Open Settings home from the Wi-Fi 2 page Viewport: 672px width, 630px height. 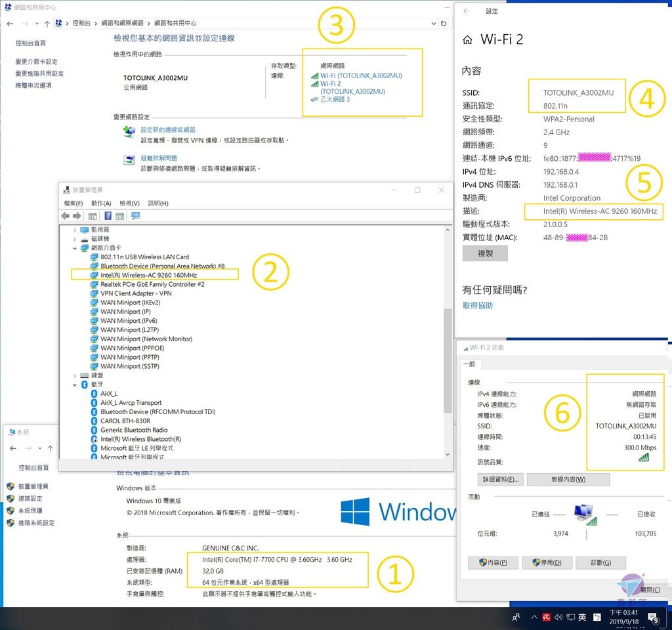[467, 40]
